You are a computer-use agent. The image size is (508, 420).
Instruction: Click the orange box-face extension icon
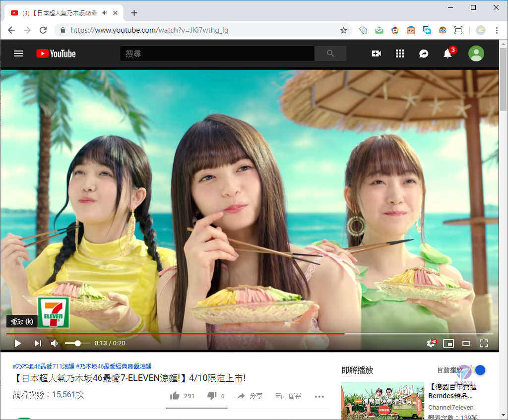tap(411, 30)
